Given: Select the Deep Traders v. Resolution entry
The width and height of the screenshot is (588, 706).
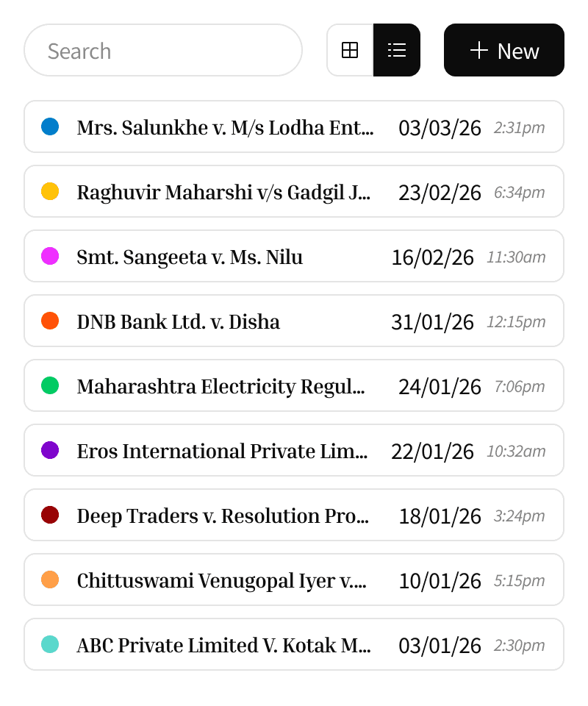Looking at the screenshot, I should pyautogui.click(x=223, y=516).
